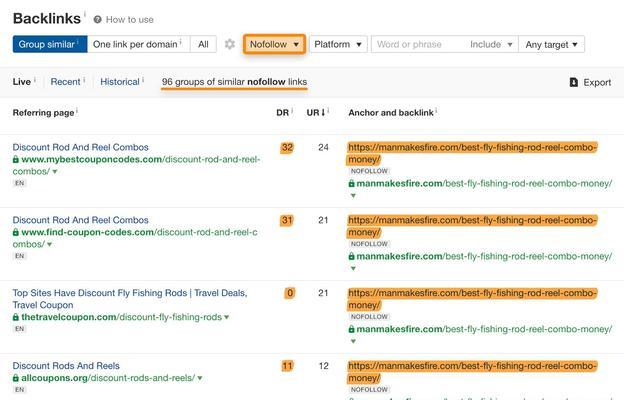
Task: Open Discount Rods And Reels page title
Action: point(66,366)
